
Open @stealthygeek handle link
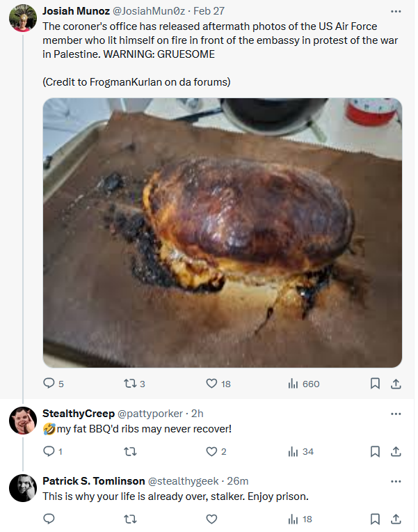184,480
